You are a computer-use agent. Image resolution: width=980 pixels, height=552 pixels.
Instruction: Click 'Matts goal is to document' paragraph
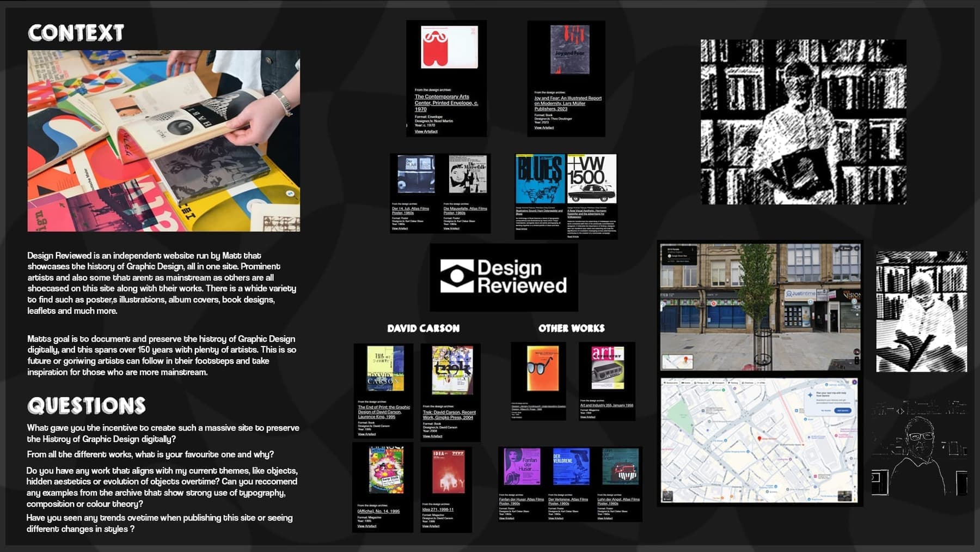coord(162,355)
